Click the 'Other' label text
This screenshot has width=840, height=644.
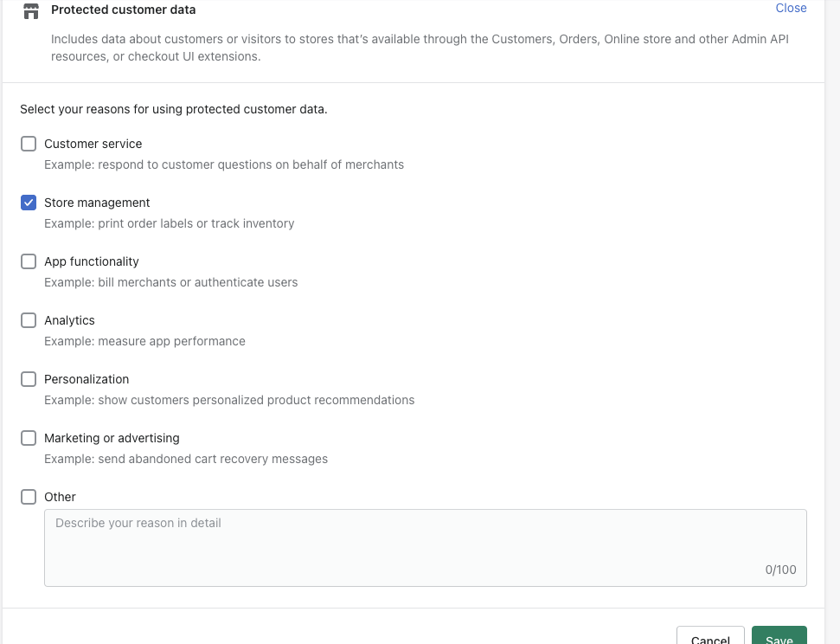[x=60, y=497]
